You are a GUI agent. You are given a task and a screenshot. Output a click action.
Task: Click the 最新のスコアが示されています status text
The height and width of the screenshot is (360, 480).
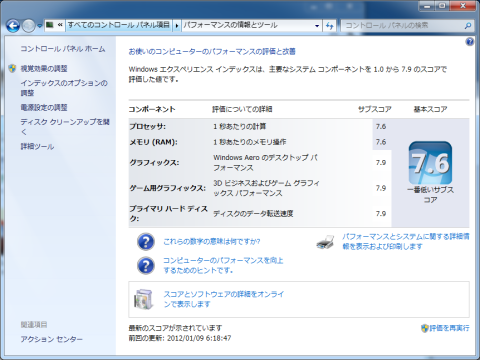tap(175, 328)
